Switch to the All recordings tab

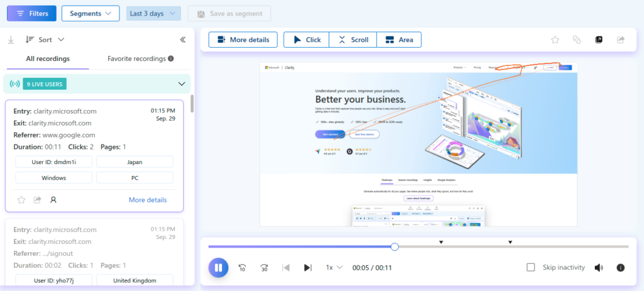48,58
